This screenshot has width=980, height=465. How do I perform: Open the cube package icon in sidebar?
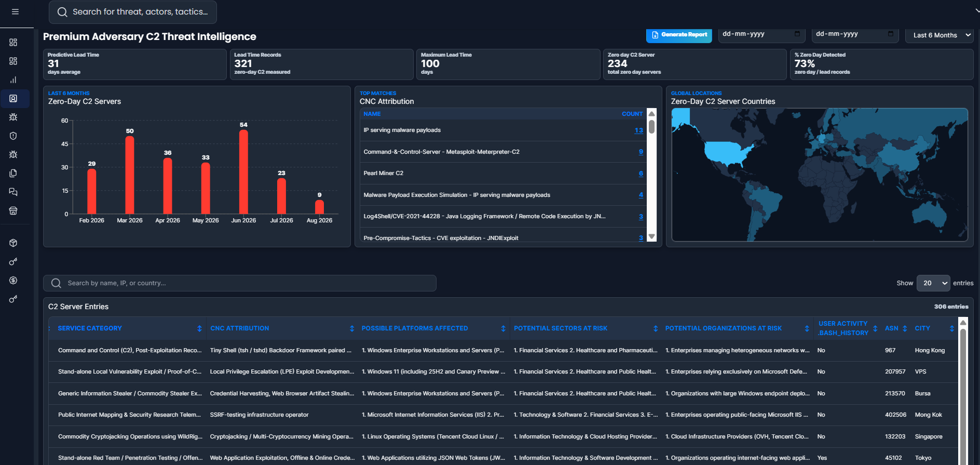[x=13, y=243]
